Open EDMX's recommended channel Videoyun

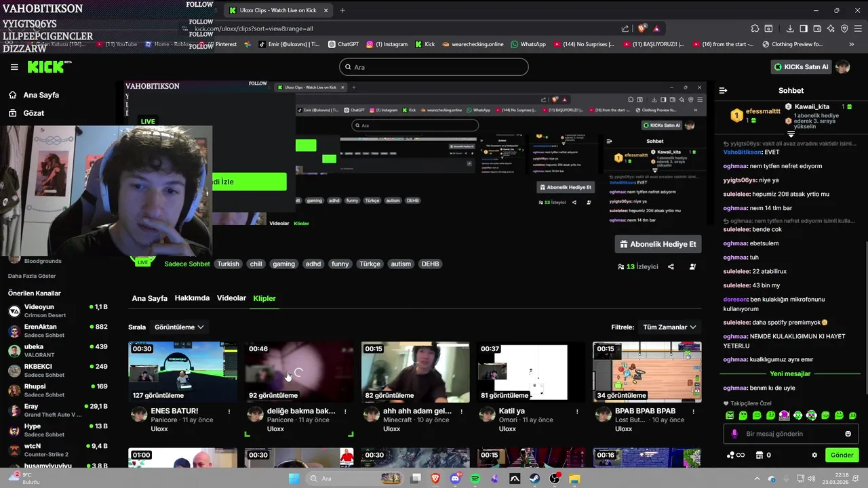[59, 311]
